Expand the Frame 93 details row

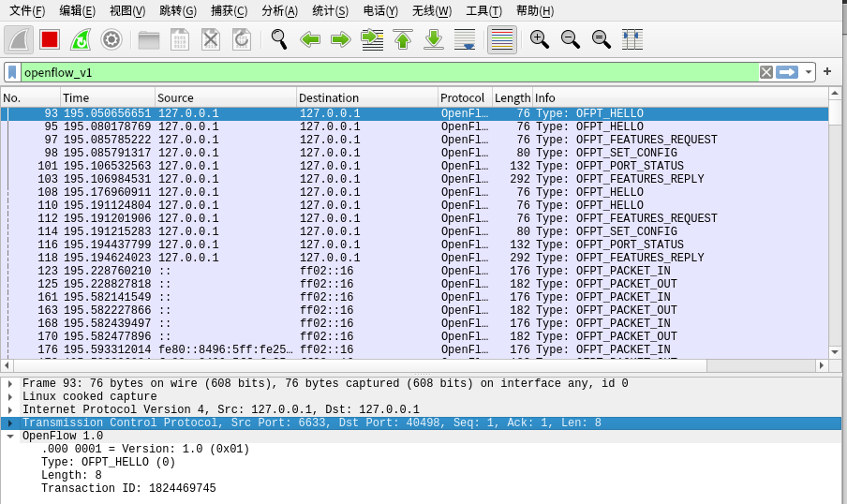[x=10, y=384]
